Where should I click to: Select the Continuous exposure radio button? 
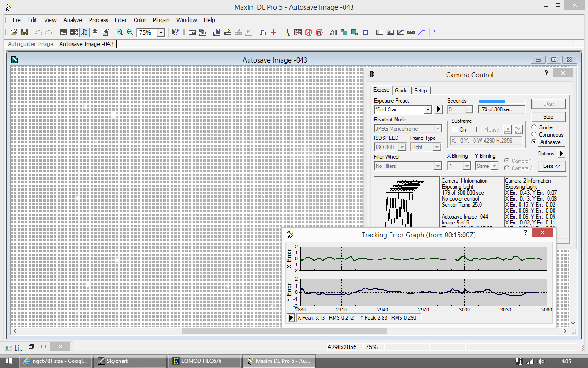point(535,135)
